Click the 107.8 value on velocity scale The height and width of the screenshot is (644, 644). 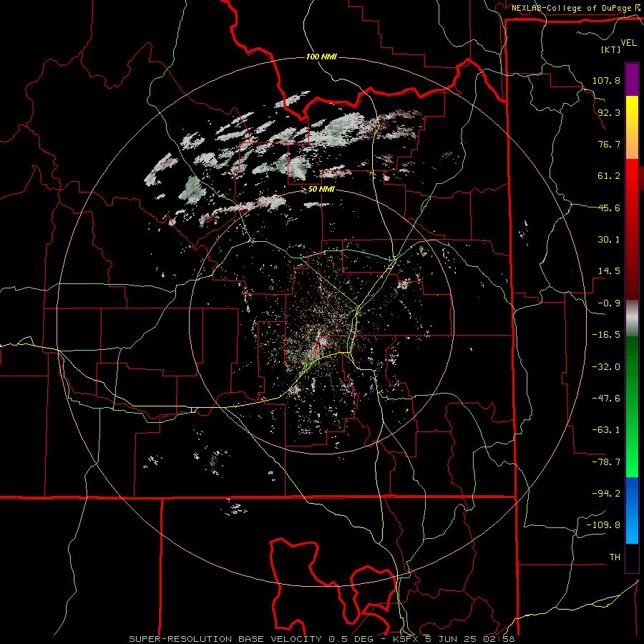(606, 80)
